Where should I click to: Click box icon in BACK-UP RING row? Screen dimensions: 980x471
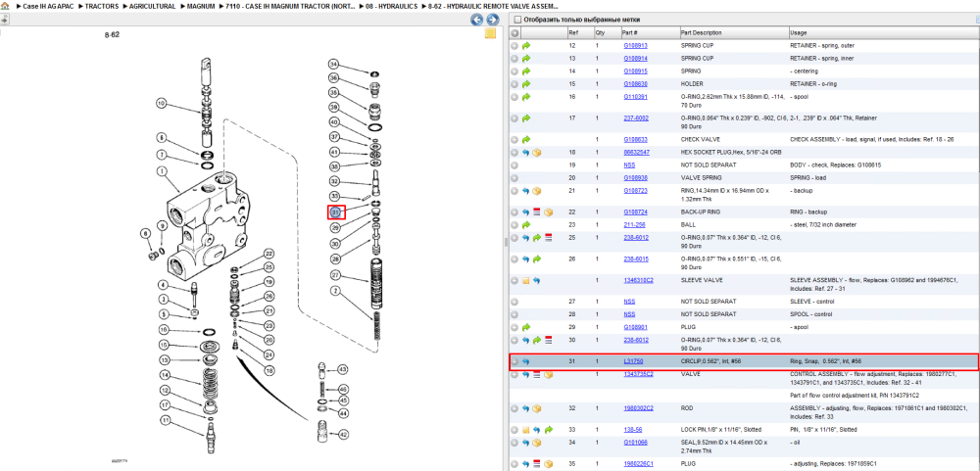[548, 212]
